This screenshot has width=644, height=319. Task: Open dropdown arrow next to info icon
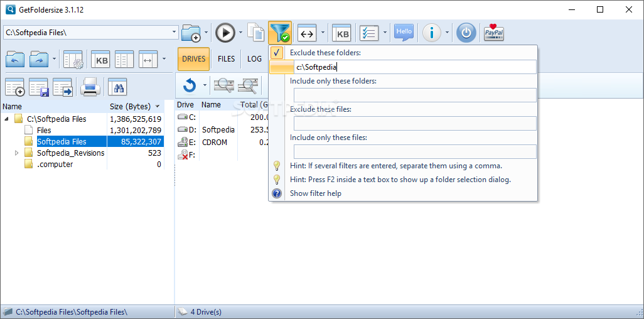tap(448, 33)
